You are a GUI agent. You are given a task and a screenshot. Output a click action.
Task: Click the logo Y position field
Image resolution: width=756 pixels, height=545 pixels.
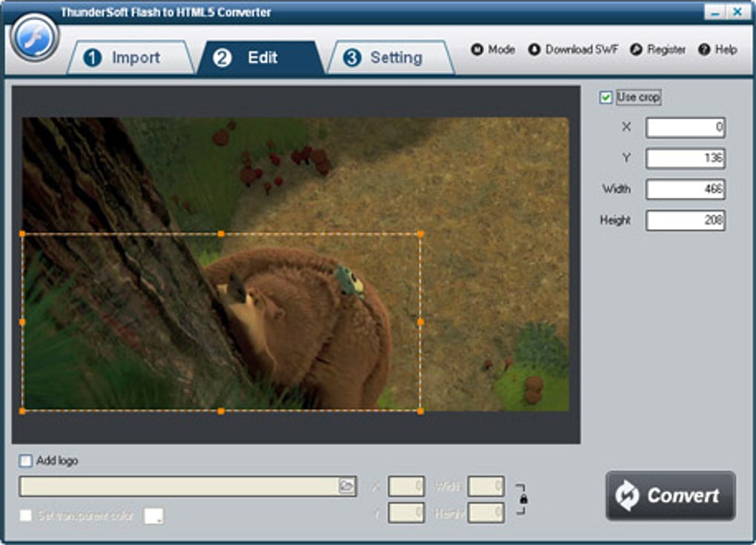click(406, 512)
